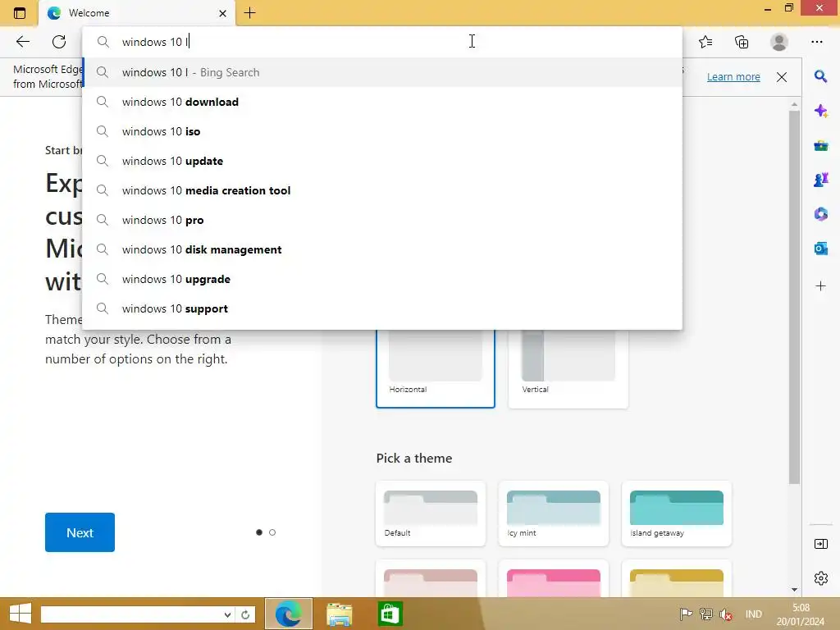
Task: Open the Favorites star icon
Action: click(x=705, y=42)
